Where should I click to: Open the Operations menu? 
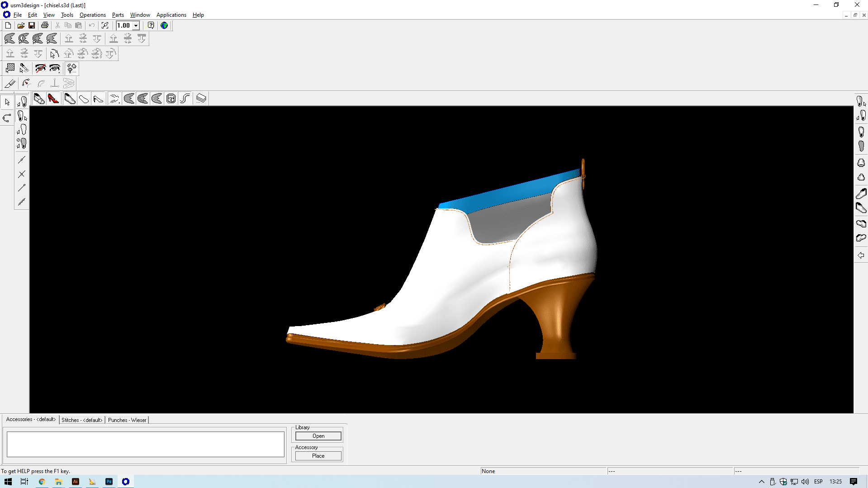92,15
